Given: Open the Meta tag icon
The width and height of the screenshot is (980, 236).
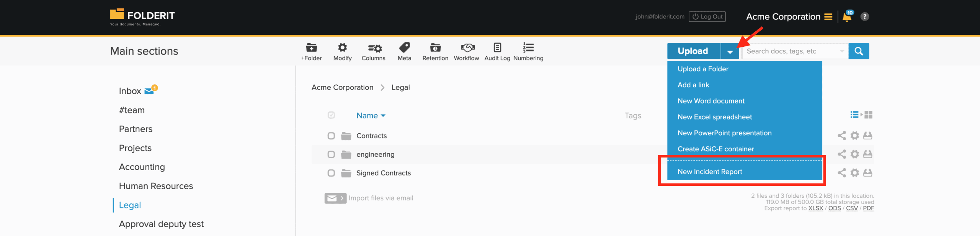Looking at the screenshot, I should (x=404, y=48).
